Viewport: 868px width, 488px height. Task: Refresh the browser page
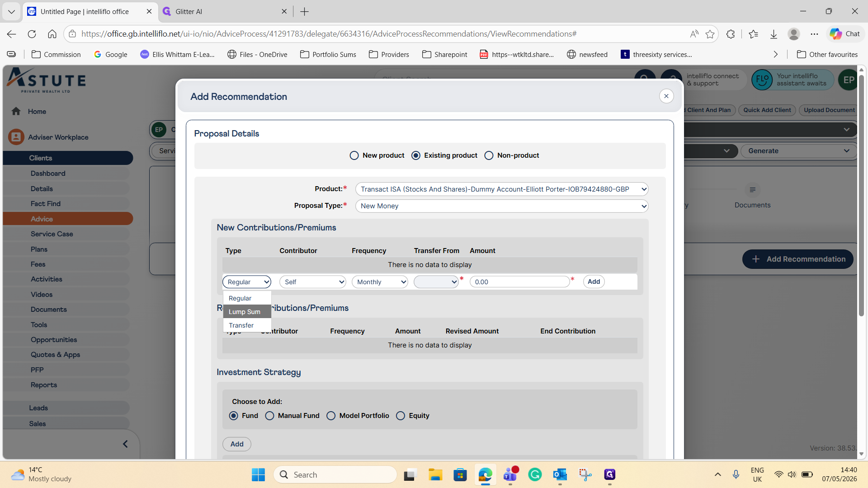pyautogui.click(x=32, y=34)
